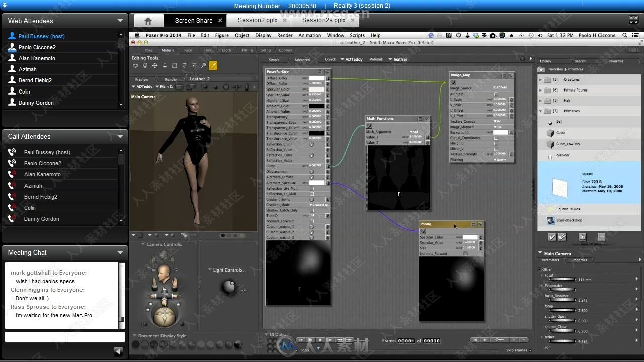The width and height of the screenshot is (644, 362).
Task: Toggle Normals_Forward checkbox in Phong node
Action: (465, 254)
